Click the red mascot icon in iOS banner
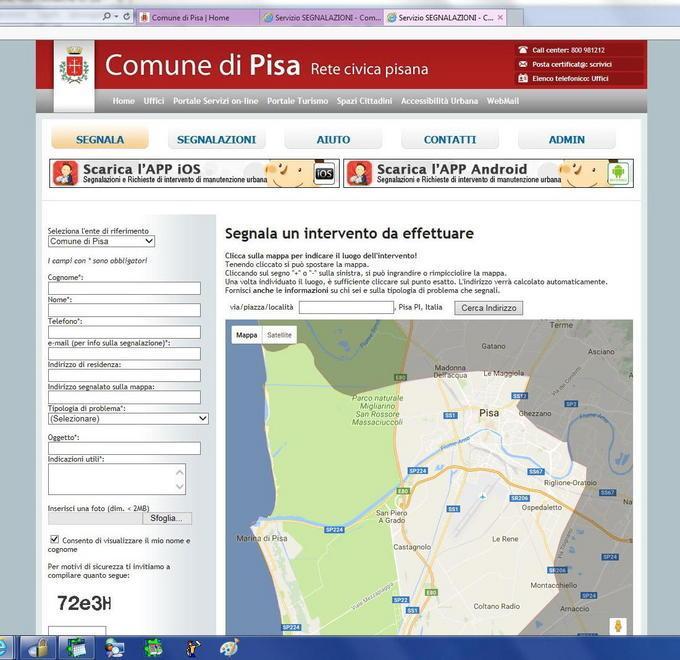Screen dimensions: 680x660 (65, 173)
